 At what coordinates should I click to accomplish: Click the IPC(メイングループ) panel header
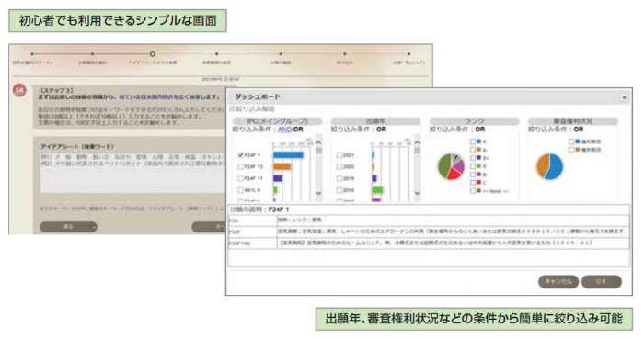277,121
